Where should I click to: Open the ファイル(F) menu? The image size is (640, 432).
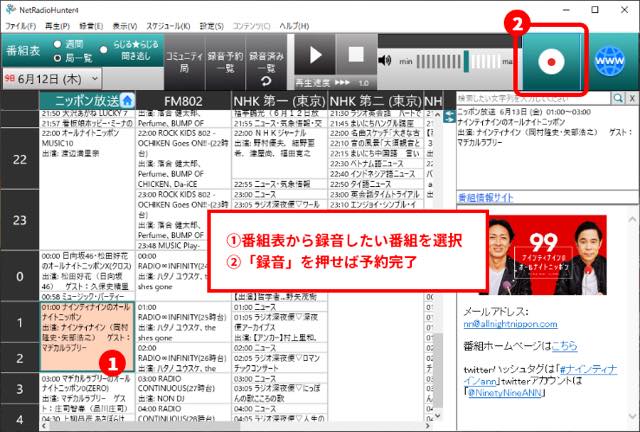(20, 26)
